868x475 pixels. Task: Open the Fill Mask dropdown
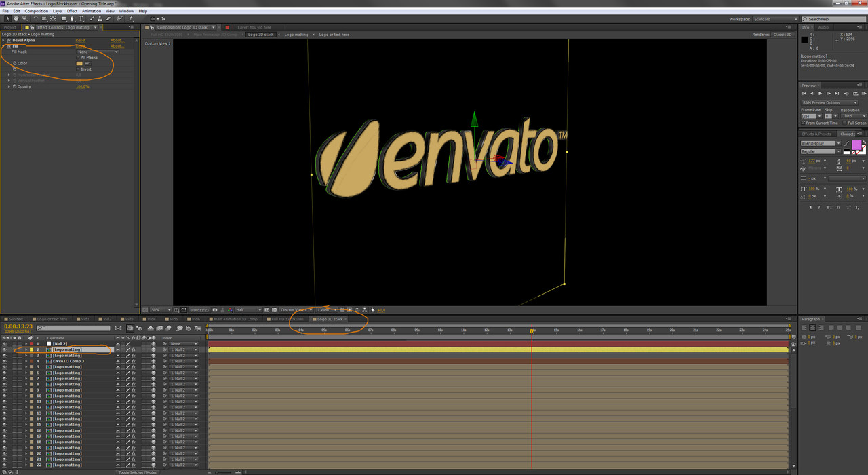98,52
